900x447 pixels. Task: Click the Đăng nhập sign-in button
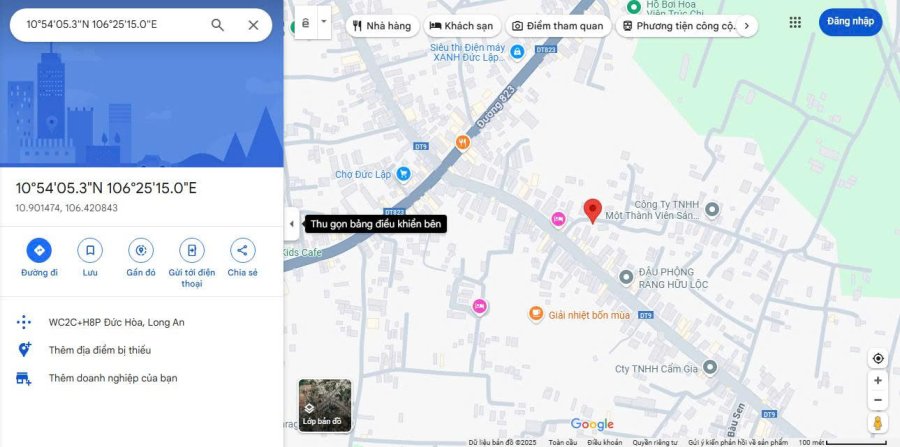850,22
